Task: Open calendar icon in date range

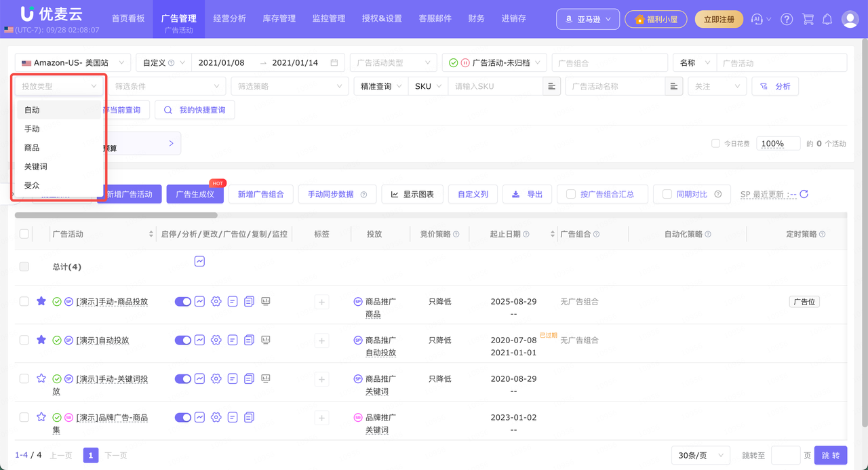Action: pos(334,62)
